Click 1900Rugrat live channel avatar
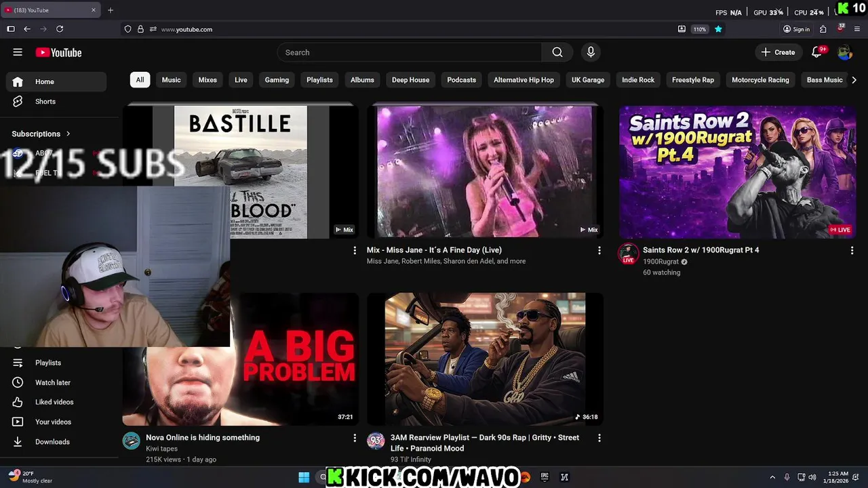 click(x=628, y=254)
